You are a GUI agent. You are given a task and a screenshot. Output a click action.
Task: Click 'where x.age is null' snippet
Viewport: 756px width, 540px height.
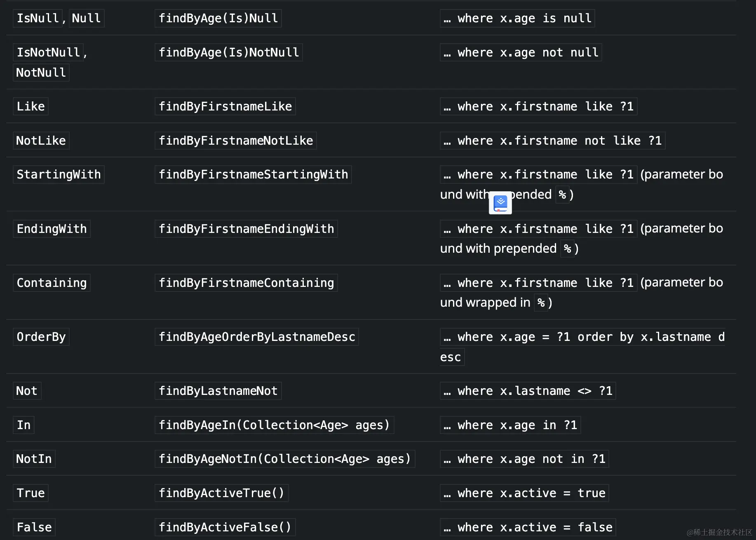point(517,18)
